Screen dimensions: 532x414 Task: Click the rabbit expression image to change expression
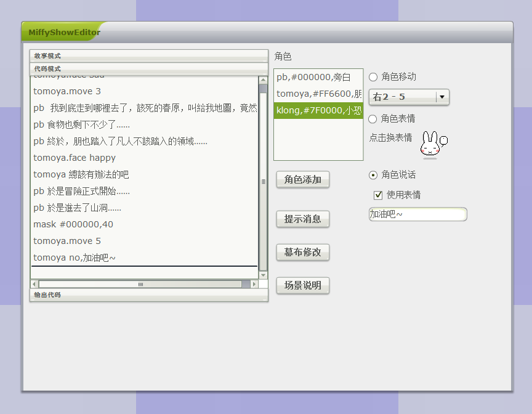coord(432,144)
